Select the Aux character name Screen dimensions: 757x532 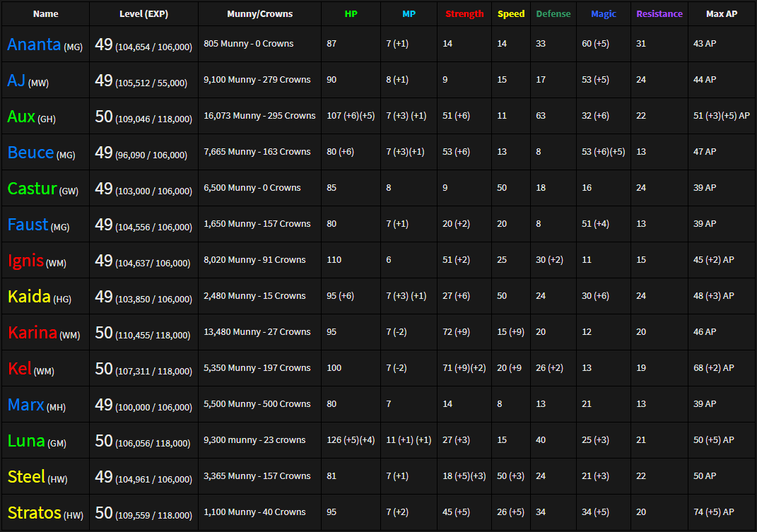(21, 117)
